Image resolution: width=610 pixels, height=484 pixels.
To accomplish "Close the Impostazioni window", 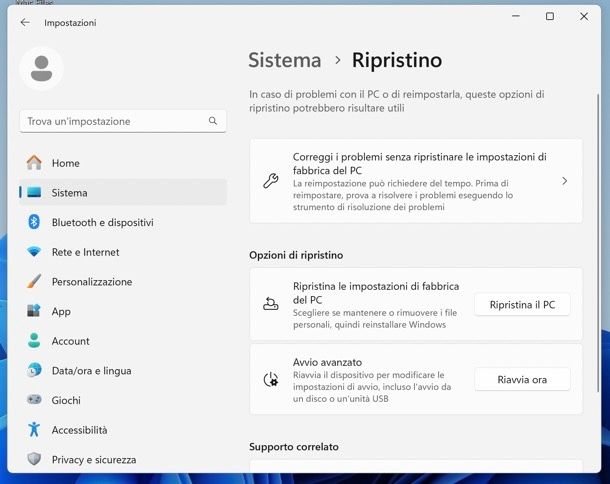I will [x=584, y=16].
